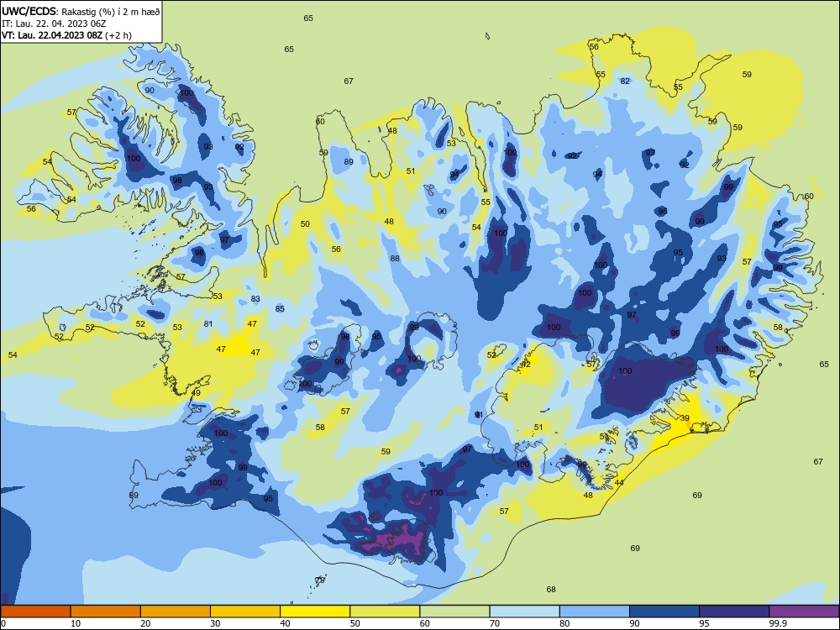
Task: Click the 'VT: Lau. 22.04.2023 08Z (+2 h)' line
Action: coord(66,35)
